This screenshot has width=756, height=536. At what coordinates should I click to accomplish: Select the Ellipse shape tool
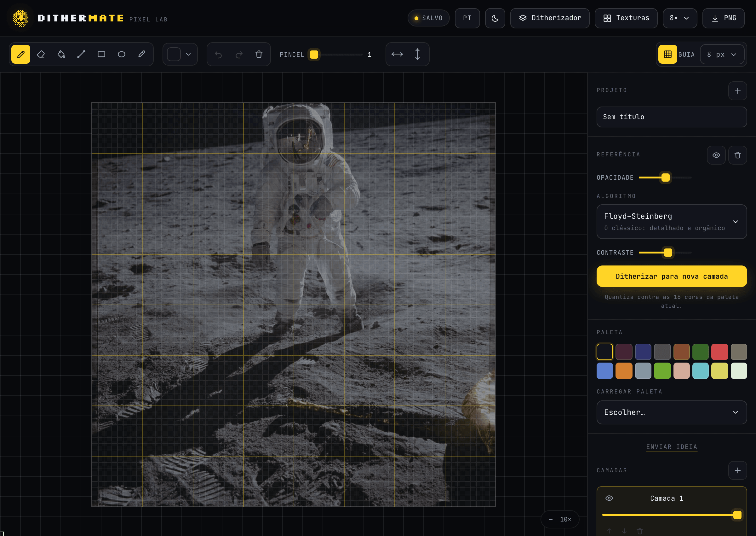point(121,54)
